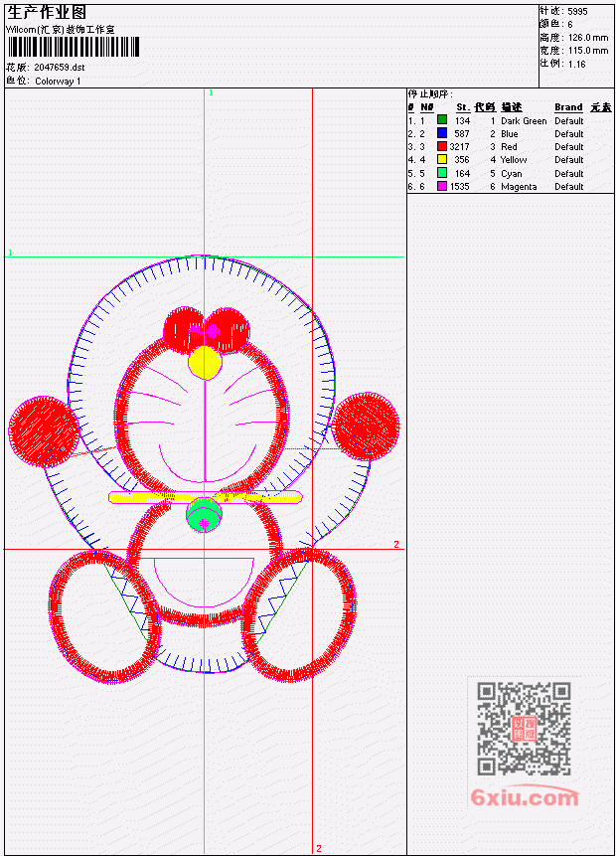
Task: Click the magenta pocket semicircle on the belly
Action: point(204,582)
